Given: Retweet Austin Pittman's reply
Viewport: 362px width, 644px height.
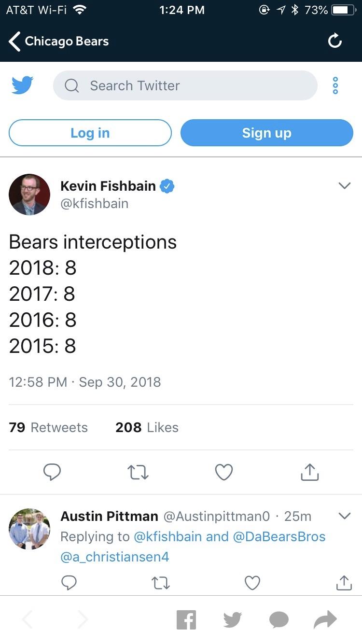Looking at the screenshot, I should [161, 583].
